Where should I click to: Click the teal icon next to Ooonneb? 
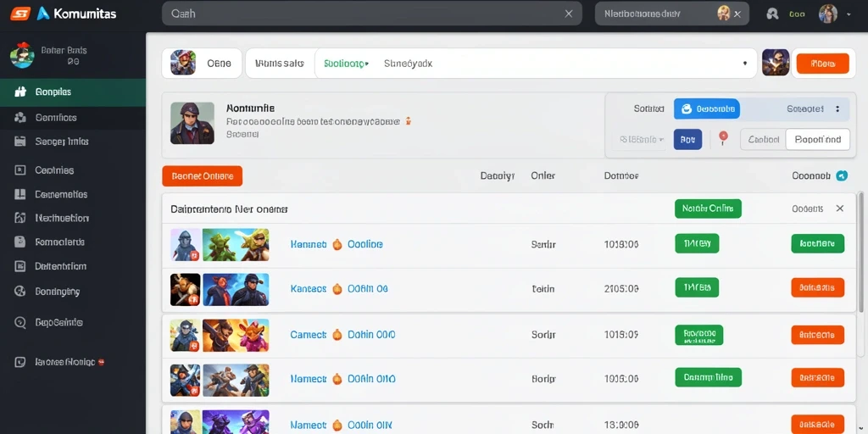[x=842, y=175]
